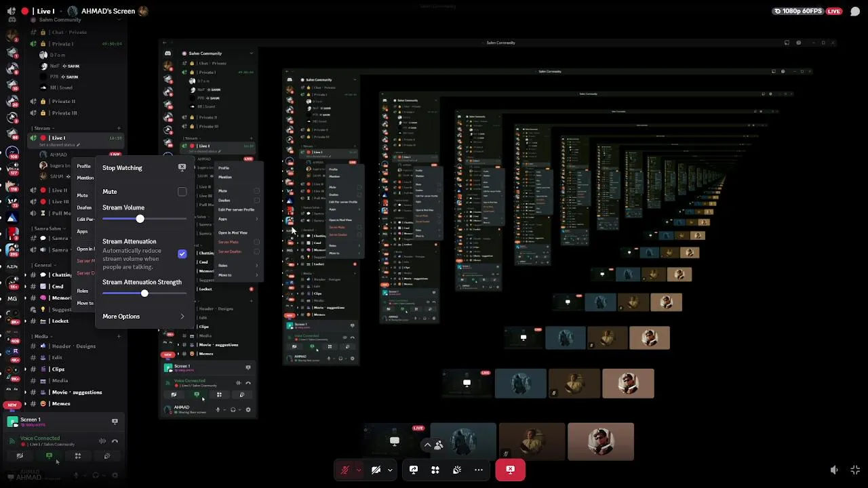Uncheck the Stream Attenuation checkbox

point(182,254)
